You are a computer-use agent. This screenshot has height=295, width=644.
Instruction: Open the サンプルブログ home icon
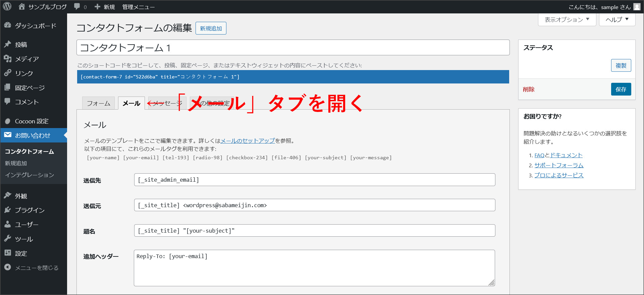click(22, 6)
